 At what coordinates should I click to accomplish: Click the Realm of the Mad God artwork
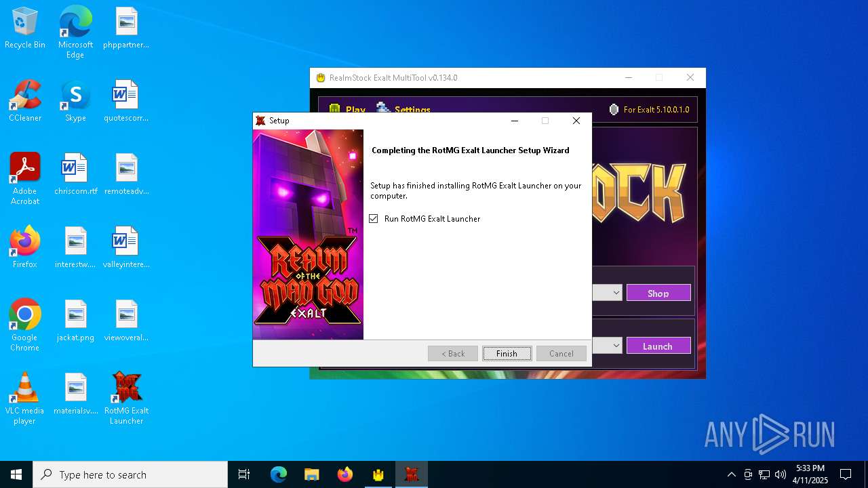(309, 235)
